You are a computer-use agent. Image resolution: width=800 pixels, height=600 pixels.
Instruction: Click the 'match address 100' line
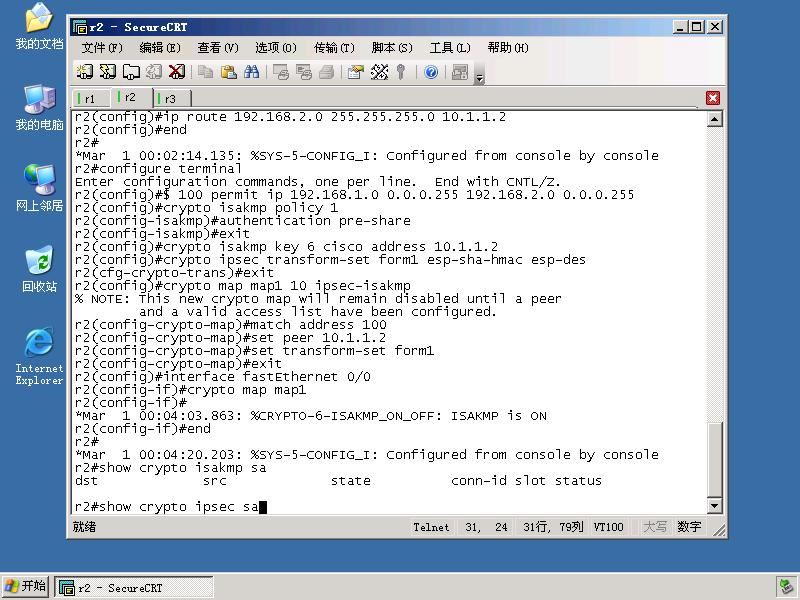pyautogui.click(x=231, y=324)
